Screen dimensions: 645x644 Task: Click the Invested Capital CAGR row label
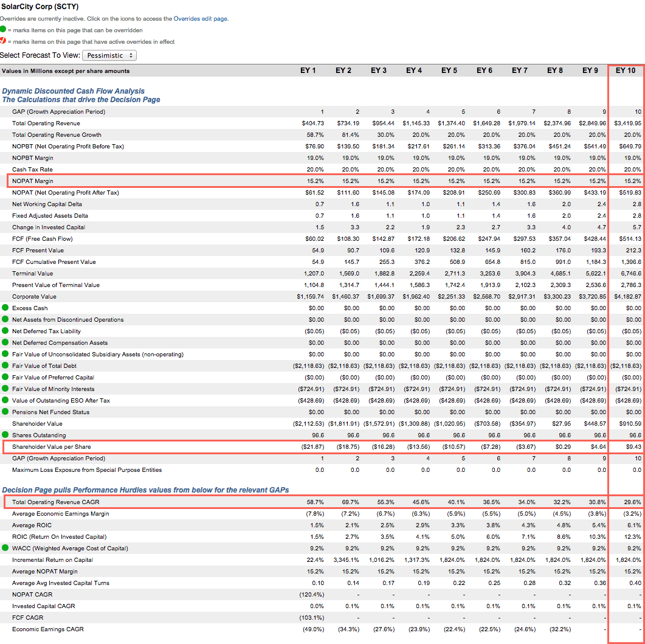click(x=44, y=606)
